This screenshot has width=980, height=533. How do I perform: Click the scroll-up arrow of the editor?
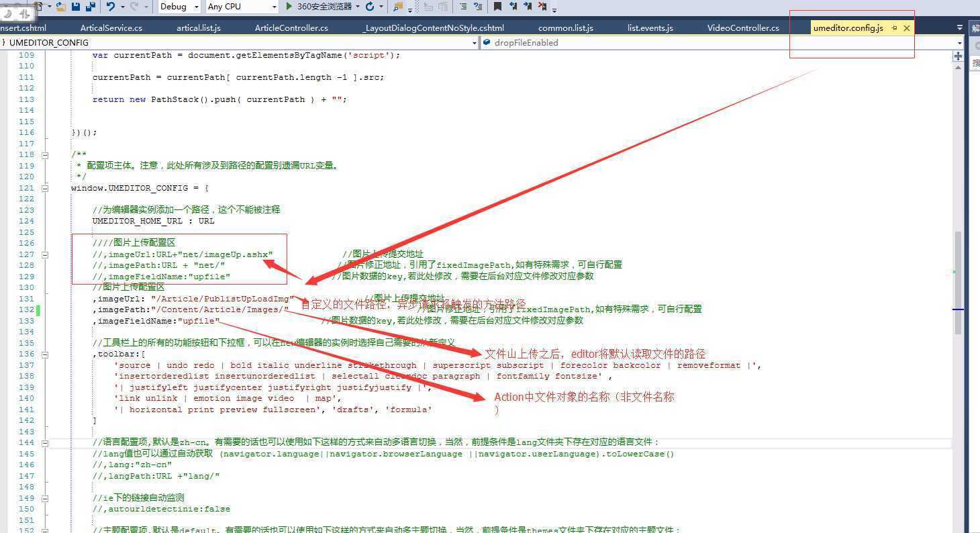(x=958, y=68)
